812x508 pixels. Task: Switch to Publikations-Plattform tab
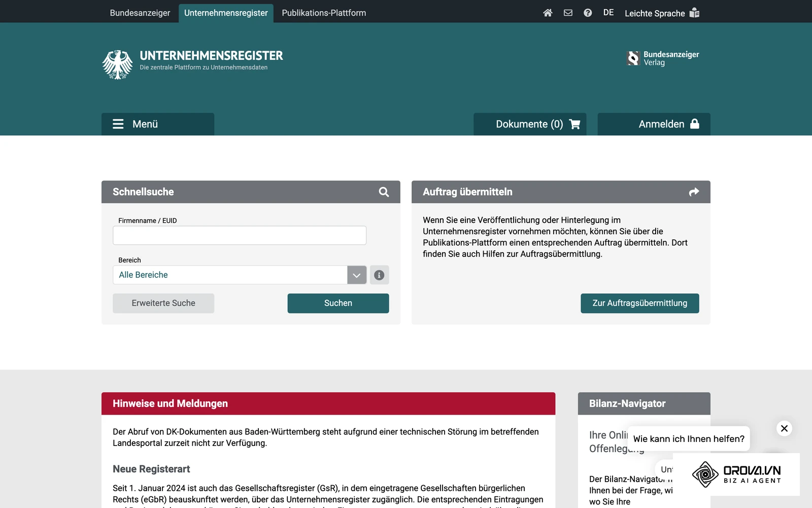324,13
